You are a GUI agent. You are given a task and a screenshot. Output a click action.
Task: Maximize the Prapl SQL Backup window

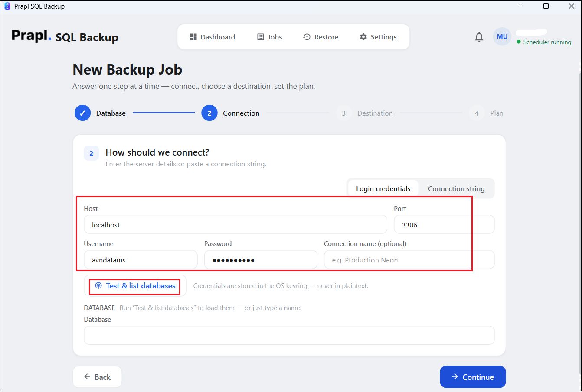(x=546, y=6)
